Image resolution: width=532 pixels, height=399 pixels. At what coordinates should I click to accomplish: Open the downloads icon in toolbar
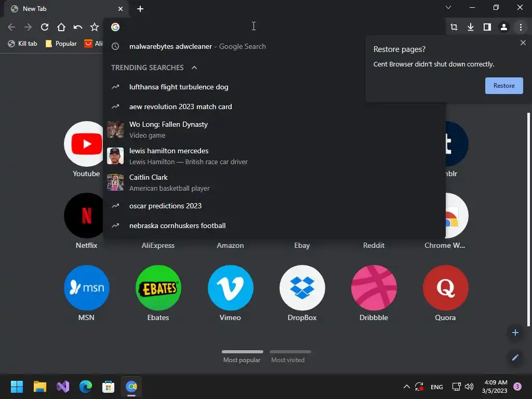(x=471, y=27)
